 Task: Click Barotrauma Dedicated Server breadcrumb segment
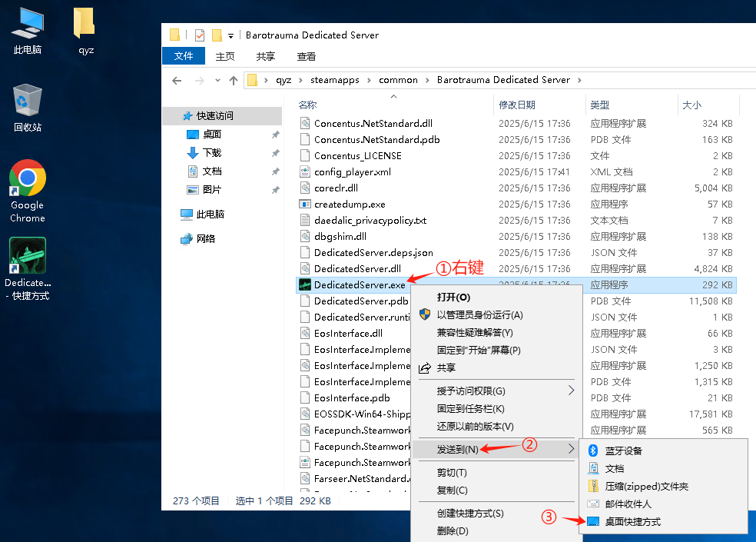pos(503,80)
